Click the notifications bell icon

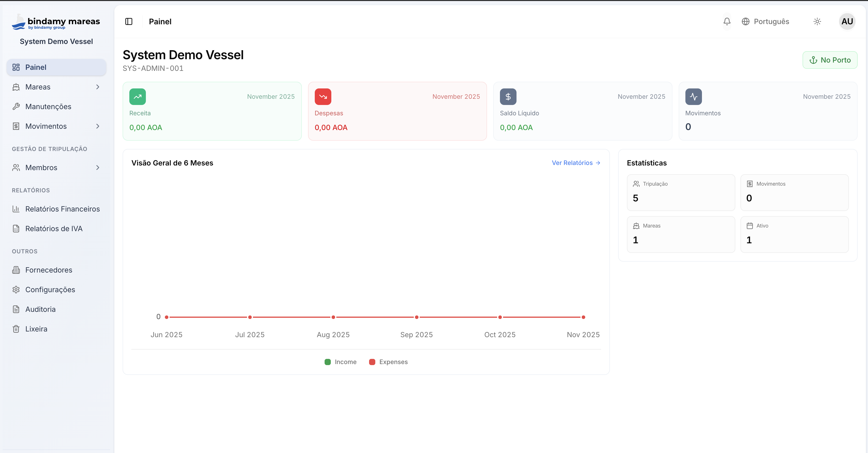click(x=727, y=21)
